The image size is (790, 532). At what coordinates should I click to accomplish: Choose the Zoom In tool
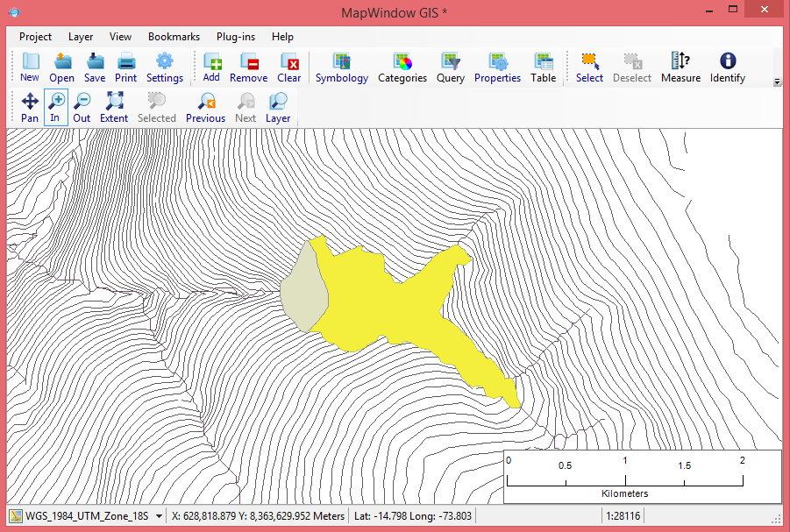[x=56, y=107]
